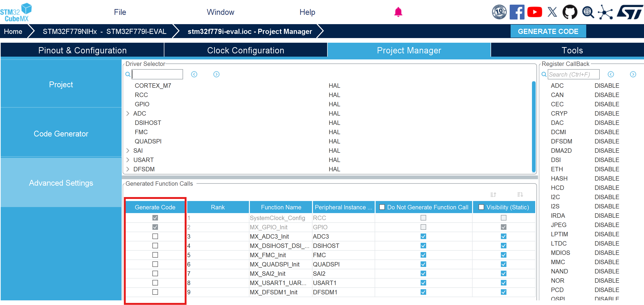This screenshot has width=644, height=305.
Task: Click the sort ascending rank icon
Action: click(493, 195)
